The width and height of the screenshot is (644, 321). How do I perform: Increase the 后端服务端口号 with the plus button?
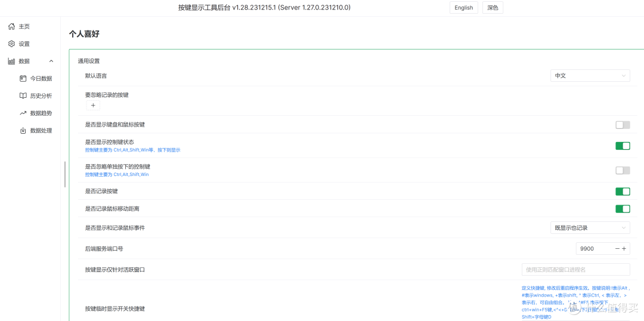(x=624, y=248)
